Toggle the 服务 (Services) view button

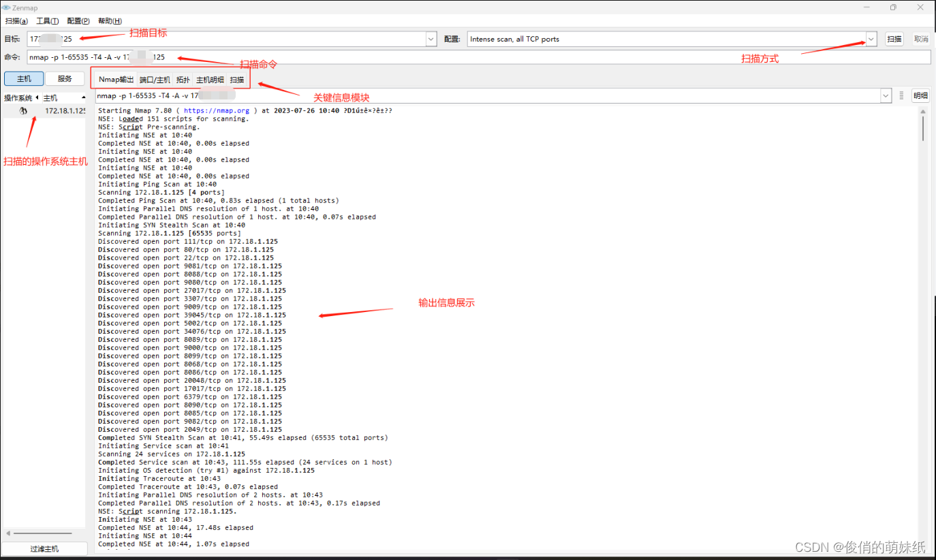click(65, 78)
